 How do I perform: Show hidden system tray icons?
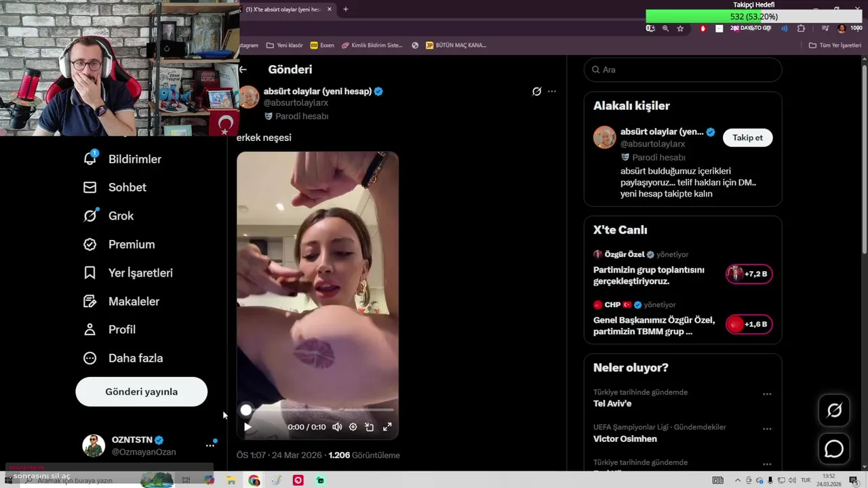[738, 481]
